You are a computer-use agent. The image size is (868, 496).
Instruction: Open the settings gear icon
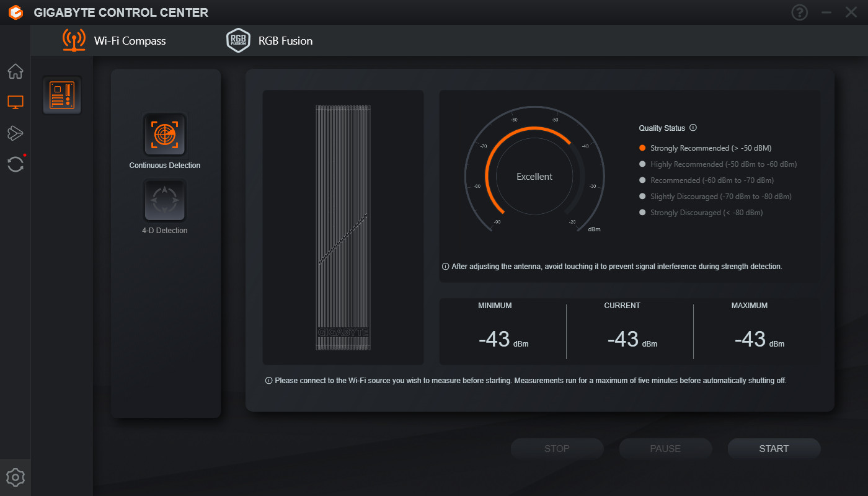[x=15, y=477]
